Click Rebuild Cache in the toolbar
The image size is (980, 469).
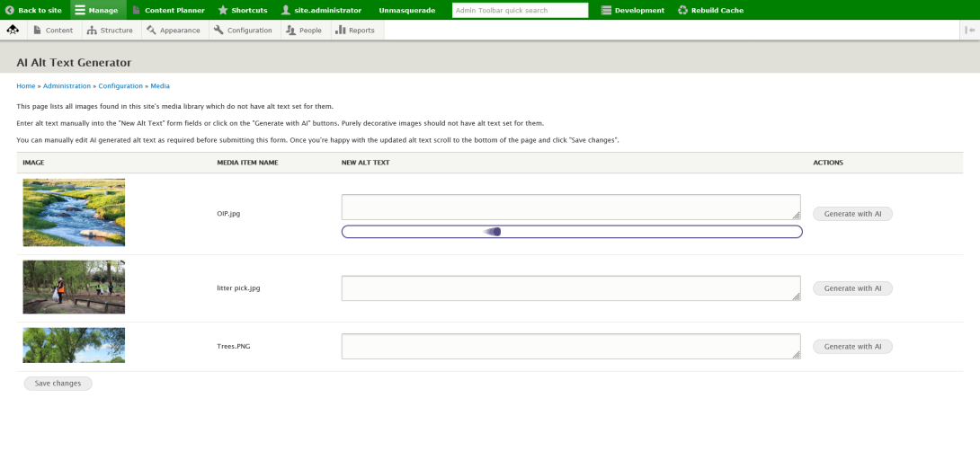710,10
